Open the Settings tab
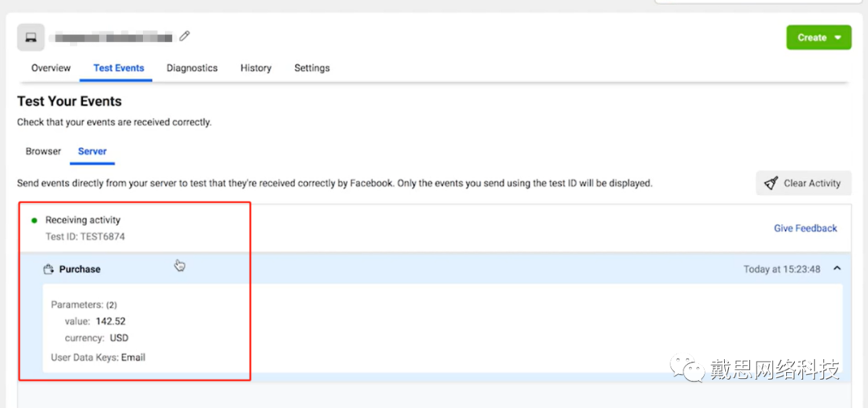This screenshot has height=408, width=868. click(x=312, y=68)
